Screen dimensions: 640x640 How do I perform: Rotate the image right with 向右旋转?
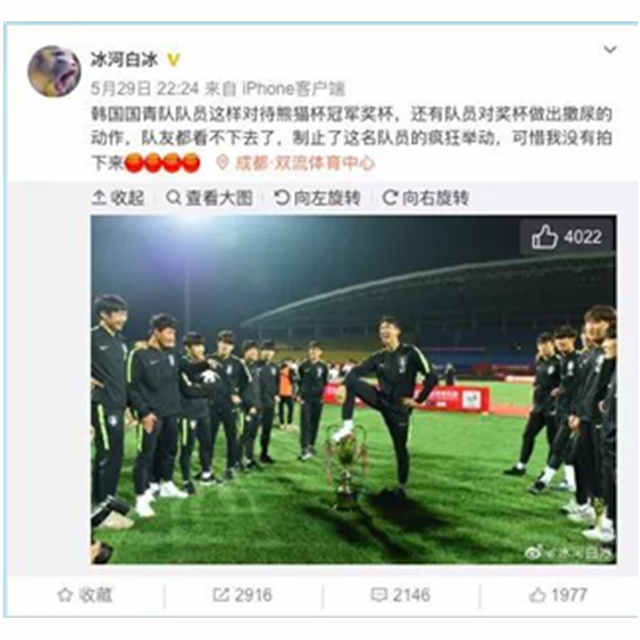[x=426, y=198]
